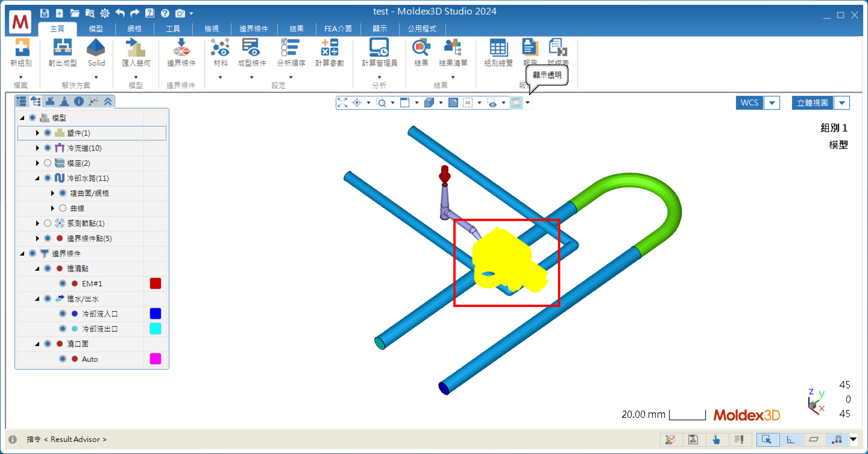The height and width of the screenshot is (454, 868).
Task: Click the settings gear in title bar
Action: click(105, 13)
